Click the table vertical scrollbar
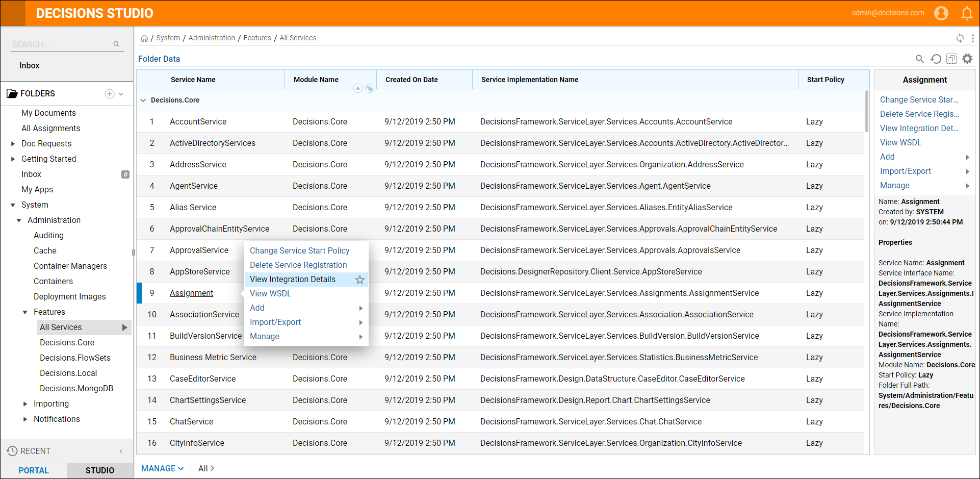 pos(866,112)
